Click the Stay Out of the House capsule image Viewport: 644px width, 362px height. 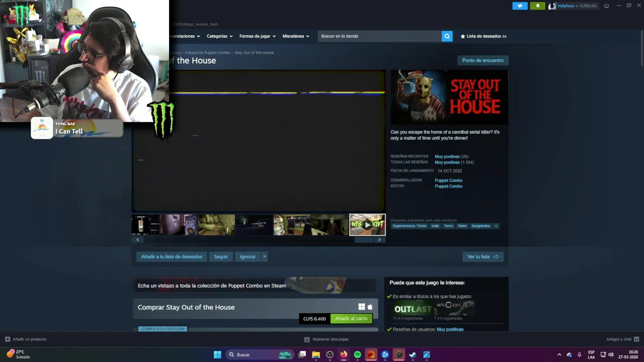tap(449, 98)
